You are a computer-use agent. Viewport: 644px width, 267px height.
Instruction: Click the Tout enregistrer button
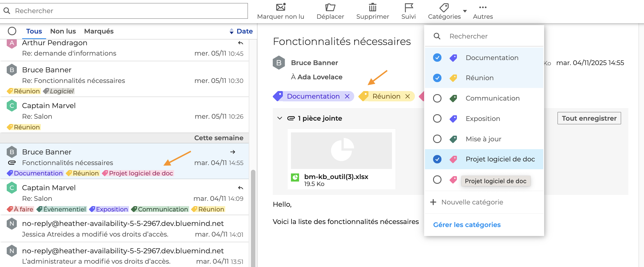pos(589,118)
